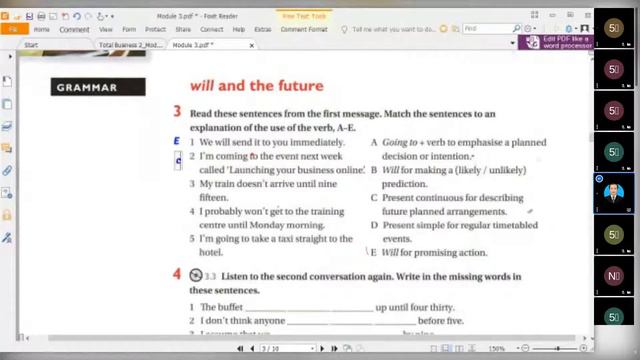Open the Comment ribbon tab
The height and width of the screenshot is (360, 640).
click(x=74, y=29)
